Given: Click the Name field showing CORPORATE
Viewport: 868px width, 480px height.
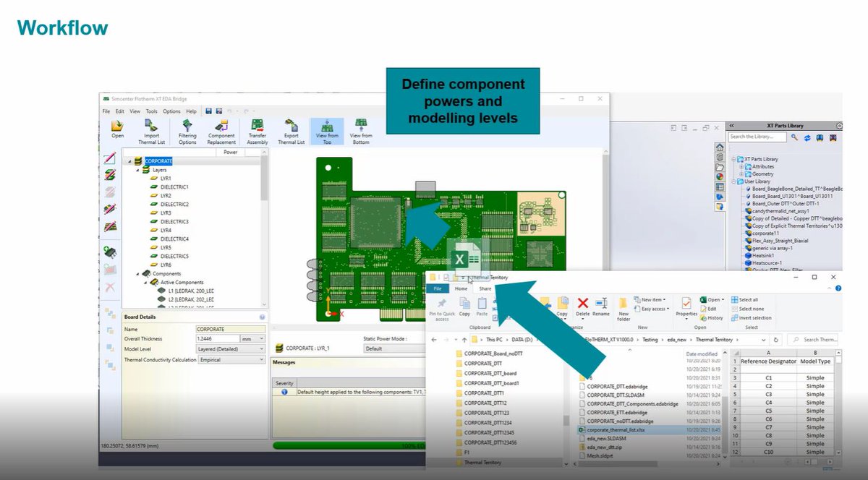Looking at the screenshot, I should (231, 329).
